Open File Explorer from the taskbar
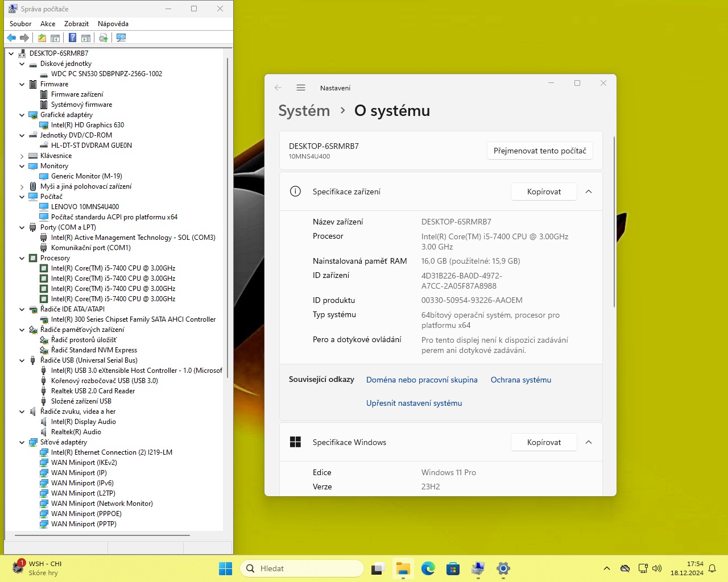The height and width of the screenshot is (582, 728). click(403, 568)
